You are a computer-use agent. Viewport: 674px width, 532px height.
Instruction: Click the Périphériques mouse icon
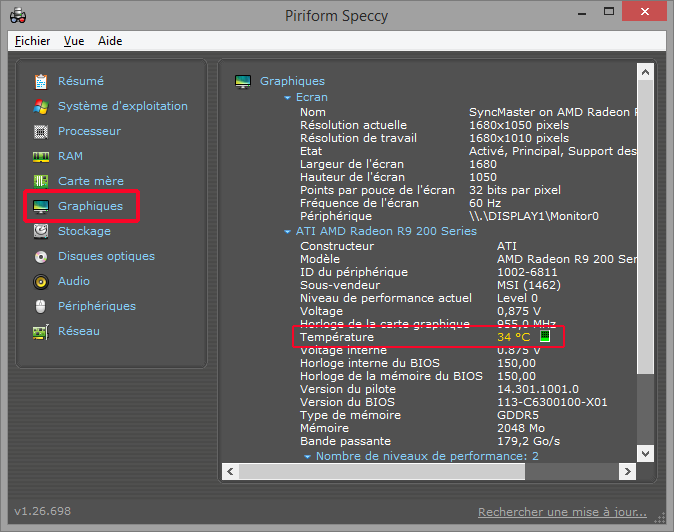coord(41,306)
